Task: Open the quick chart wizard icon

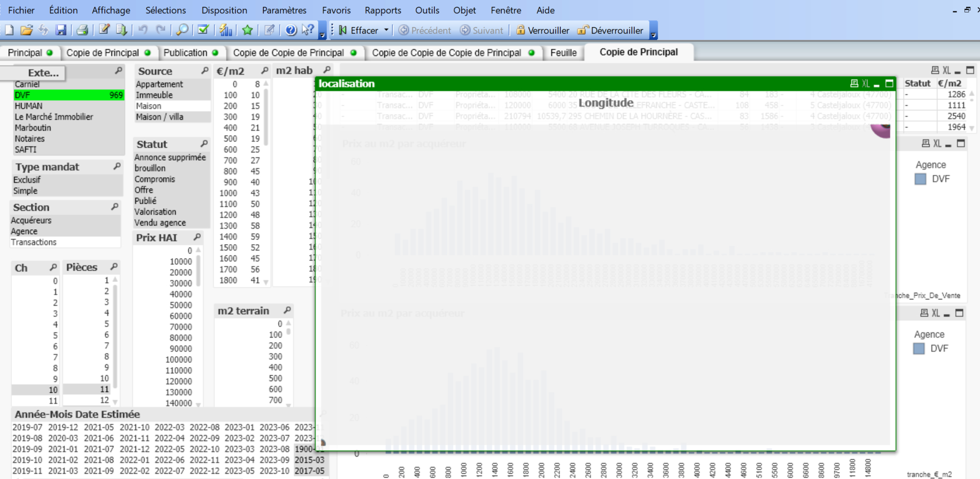Action: coord(225,30)
